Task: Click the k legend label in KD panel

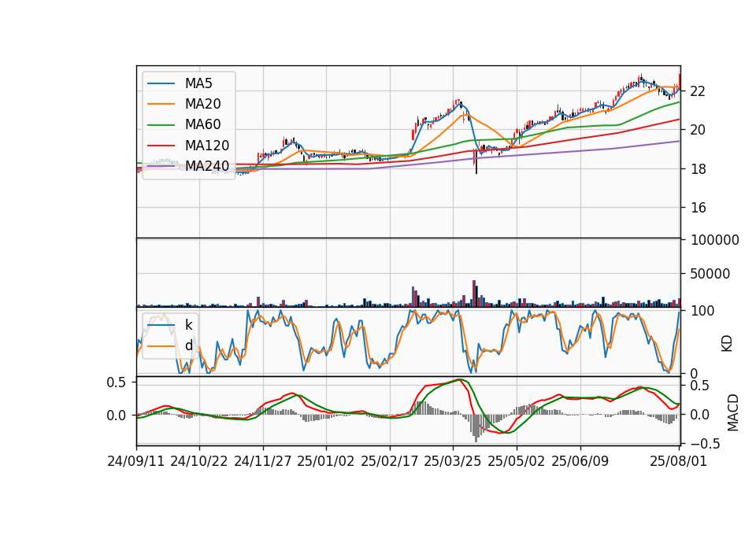Action: (188, 325)
